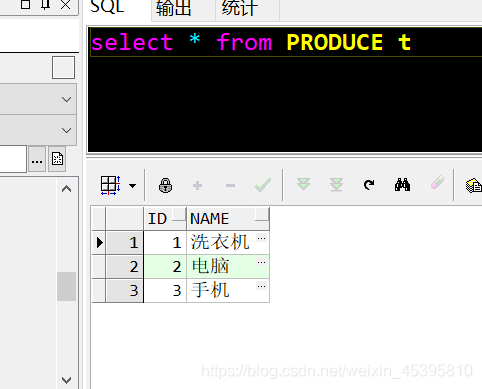Click the fetch next page icon
This screenshot has height=389, width=482.
pos(303,184)
